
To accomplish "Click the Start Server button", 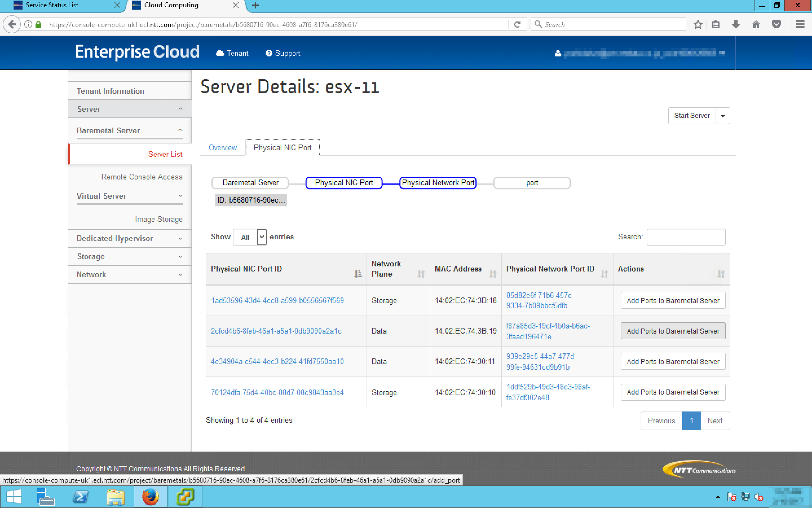I will 692,116.
